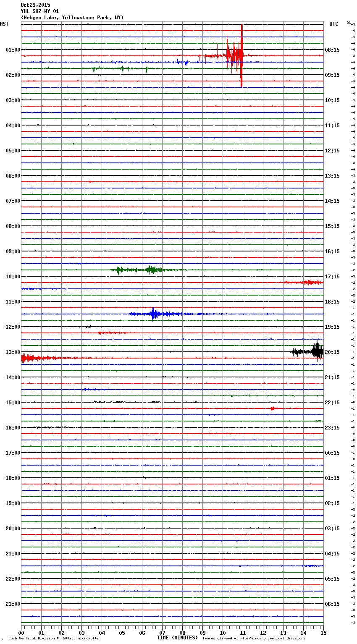Click the small black spike on 18:00 trace
This screenshot has width=357, height=644.
click(144, 477)
